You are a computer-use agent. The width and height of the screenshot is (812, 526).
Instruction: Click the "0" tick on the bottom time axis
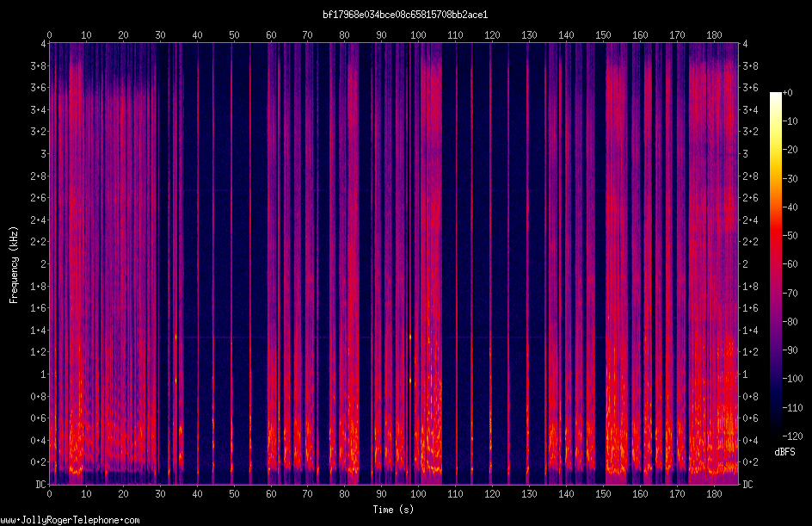click(49, 494)
